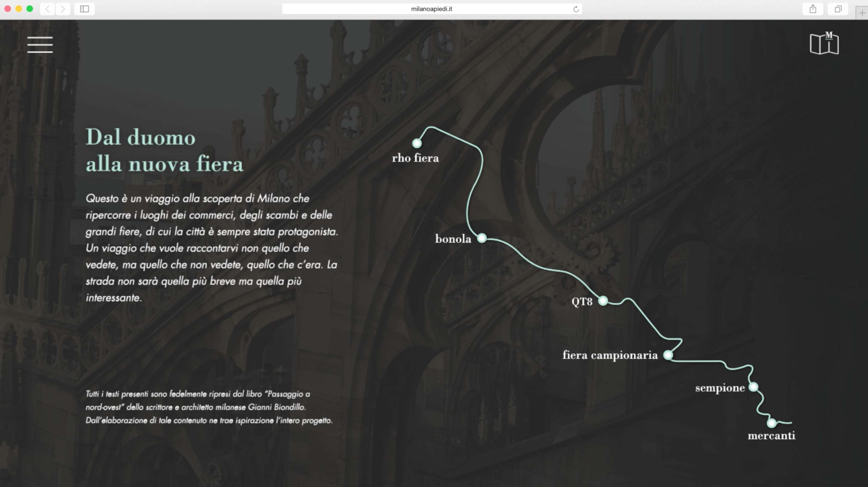Image resolution: width=868 pixels, height=487 pixels.
Task: Click the "QT8" label
Action: pos(582,302)
